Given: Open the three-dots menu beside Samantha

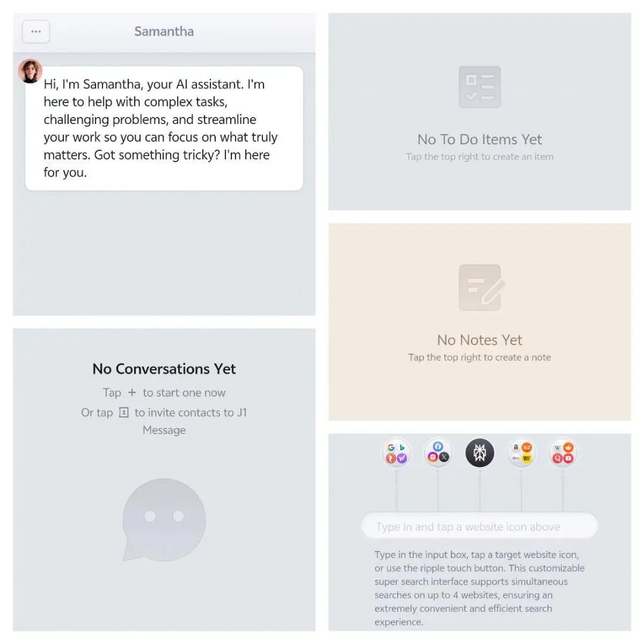Looking at the screenshot, I should tap(36, 32).
